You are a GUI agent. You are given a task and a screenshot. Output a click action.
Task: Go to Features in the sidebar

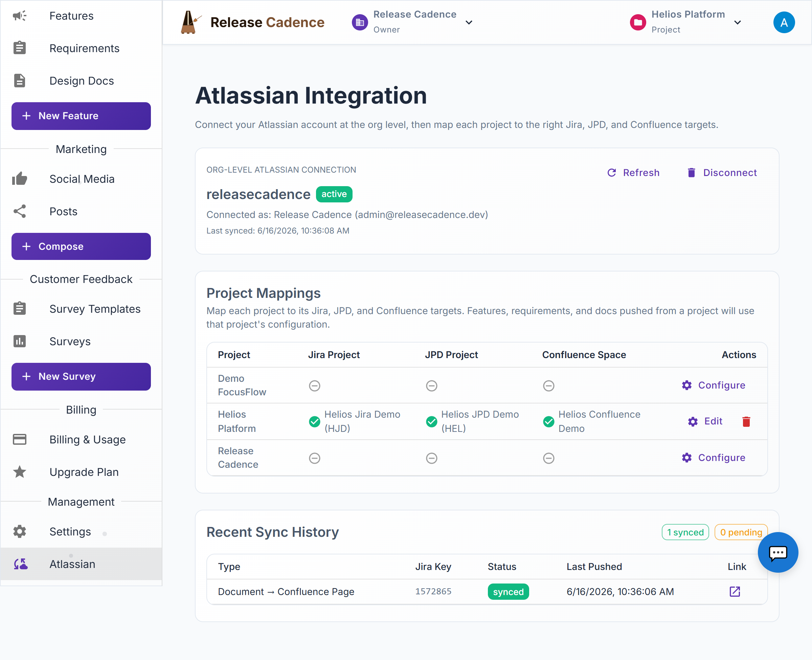pos(81,16)
